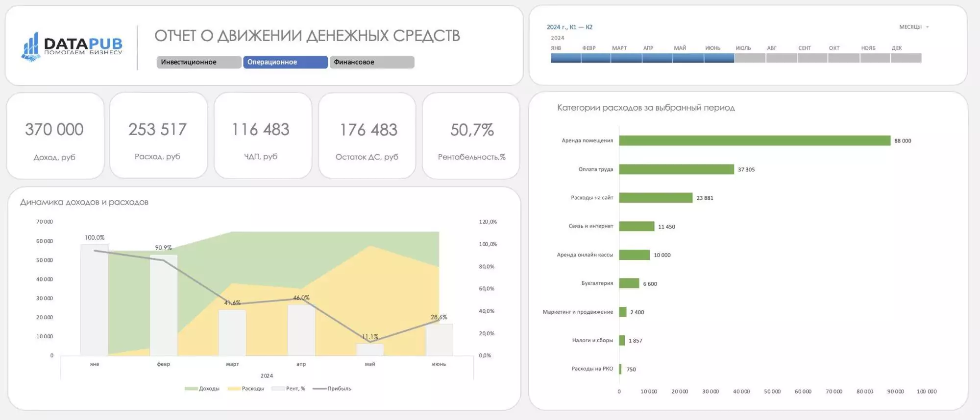The image size is (980, 420).
Task: Click the Бухгалтерия bar
Action: [x=629, y=283]
